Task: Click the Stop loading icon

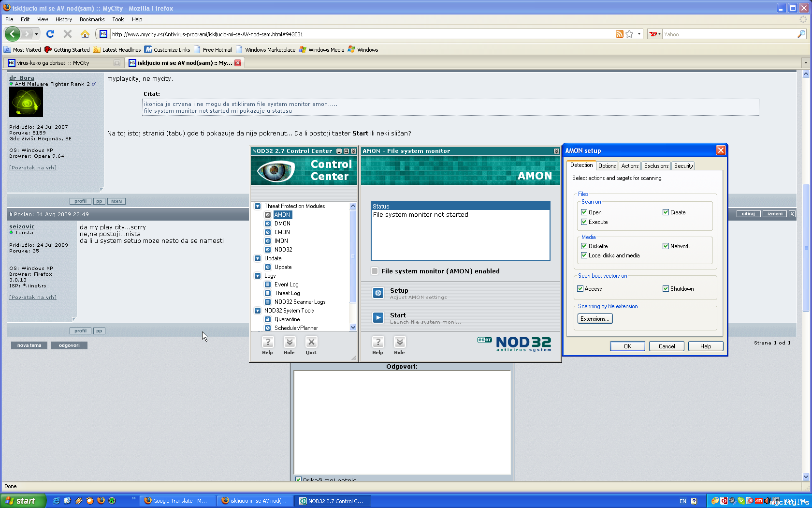Action: click(68, 34)
